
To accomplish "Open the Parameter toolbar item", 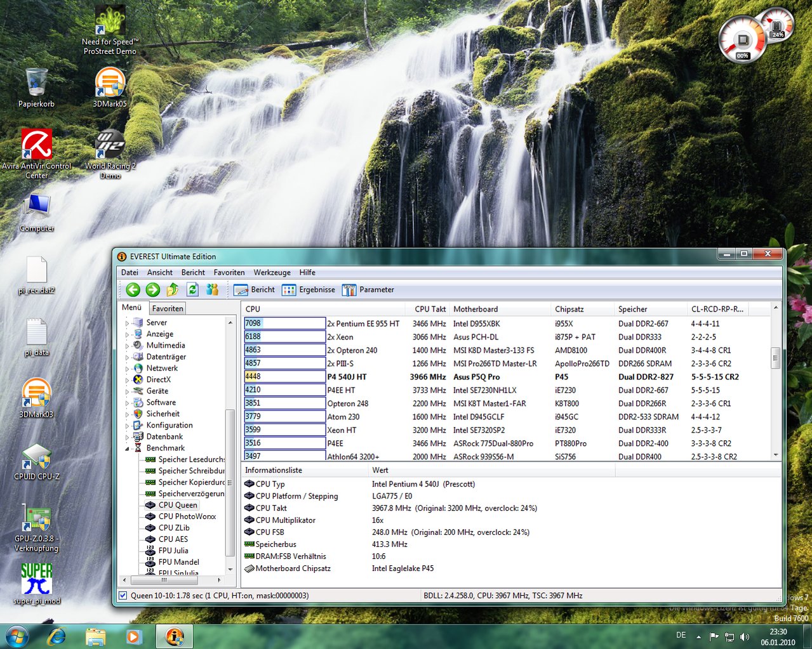I will (x=368, y=290).
